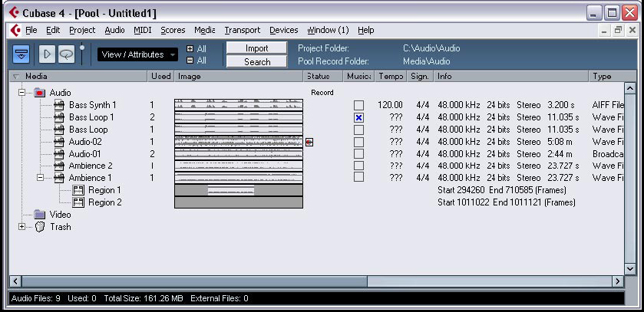Expand the Trash folder
The width and height of the screenshot is (644, 312).
(21, 227)
